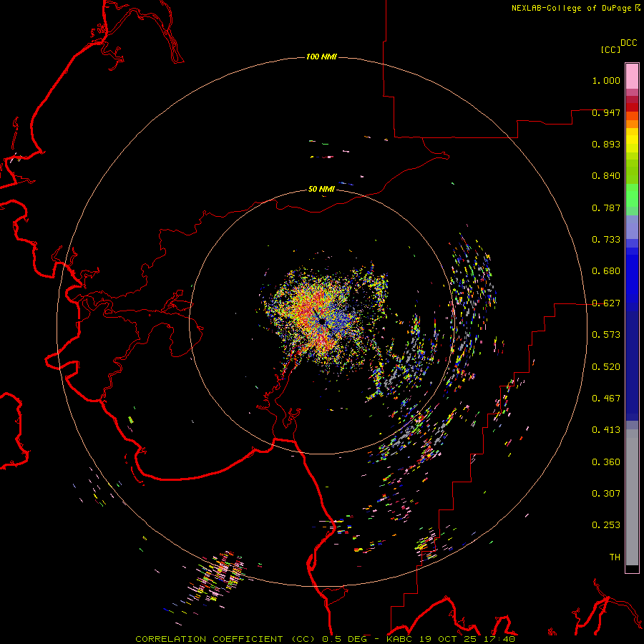Click the 0.787 scale value
The image size is (644, 644).
[606, 208]
